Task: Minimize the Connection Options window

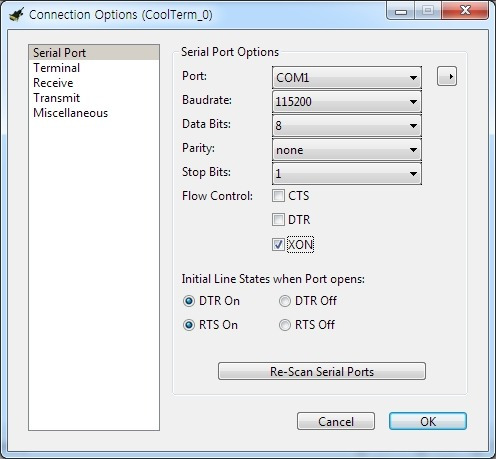Action: click(x=401, y=11)
